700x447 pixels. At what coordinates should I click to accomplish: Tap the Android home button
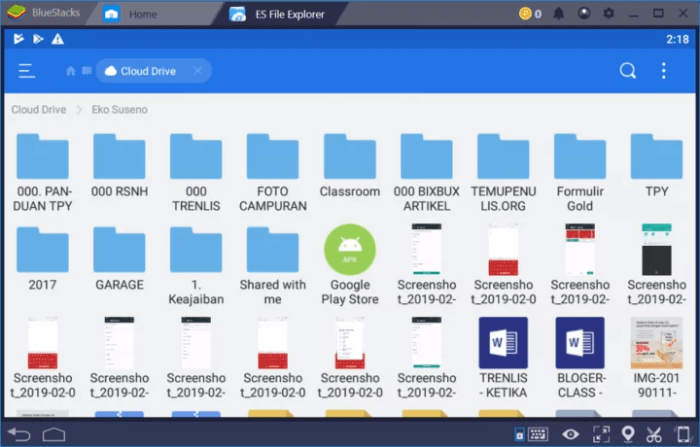[54, 434]
